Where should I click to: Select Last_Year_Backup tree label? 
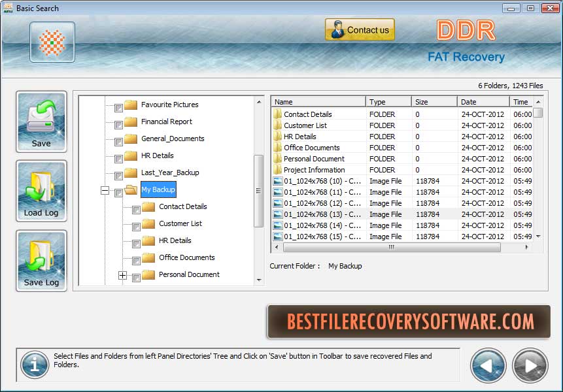point(170,172)
